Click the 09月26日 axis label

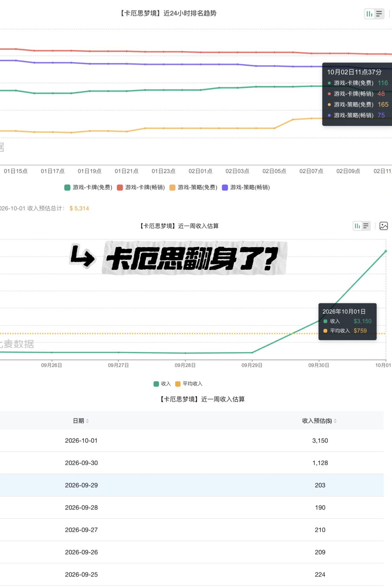point(52,365)
